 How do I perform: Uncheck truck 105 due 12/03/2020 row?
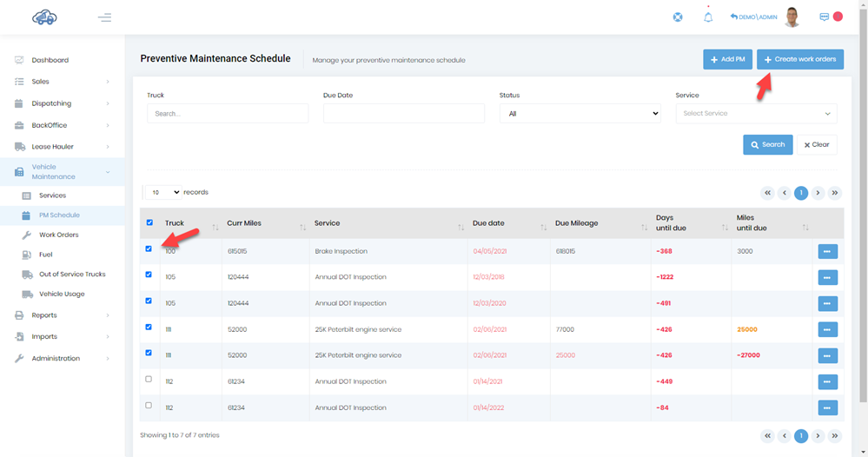(x=149, y=301)
